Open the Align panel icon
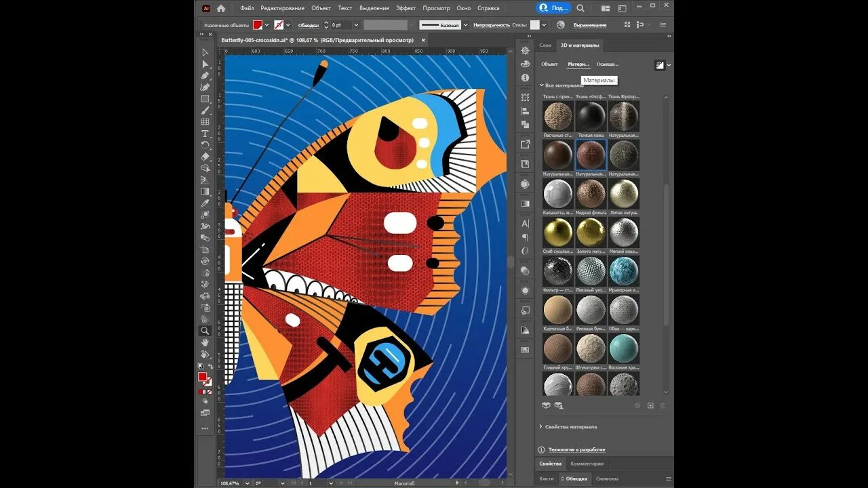Viewport: 868px width, 488px height. (x=525, y=111)
